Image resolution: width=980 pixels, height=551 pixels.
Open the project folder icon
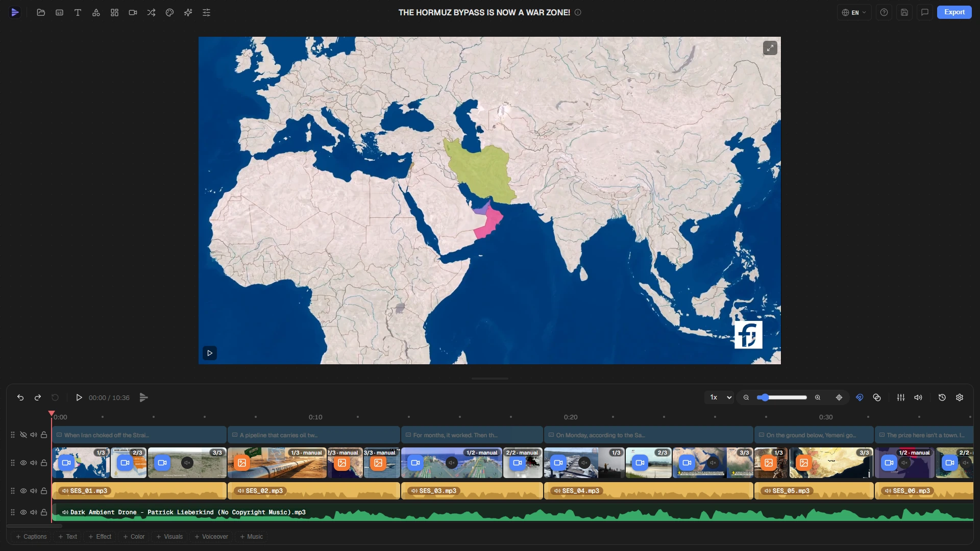click(41, 12)
